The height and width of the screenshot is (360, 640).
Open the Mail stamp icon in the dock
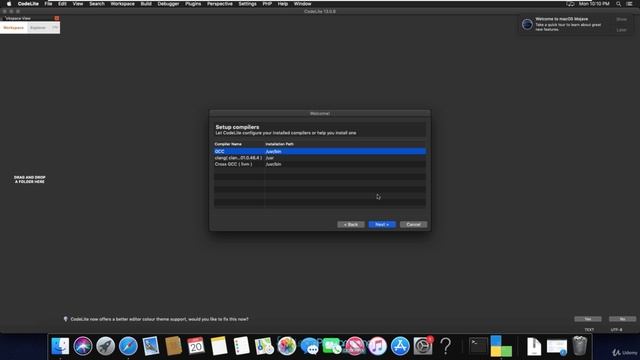tap(151, 346)
